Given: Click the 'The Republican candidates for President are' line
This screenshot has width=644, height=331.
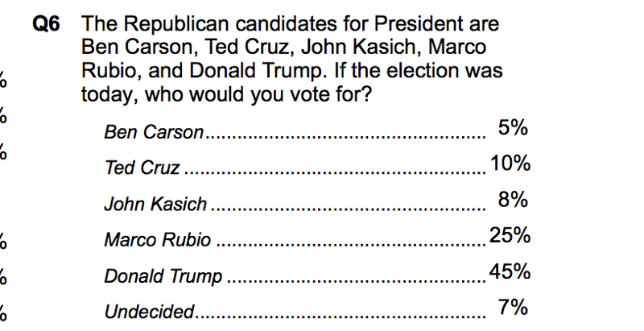Looking at the screenshot, I should click(x=290, y=24).
